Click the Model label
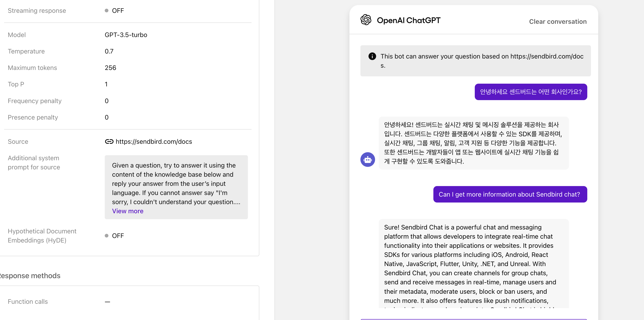 tap(17, 35)
